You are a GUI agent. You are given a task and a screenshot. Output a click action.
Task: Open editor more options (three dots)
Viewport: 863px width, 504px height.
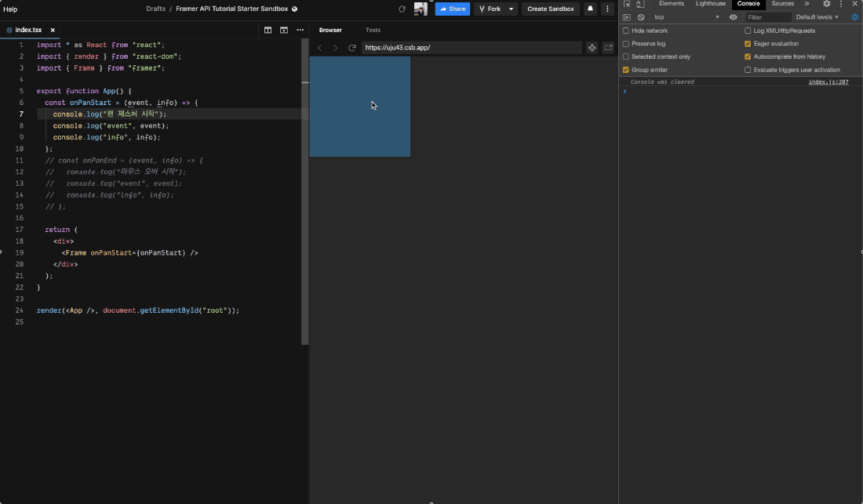tap(300, 31)
